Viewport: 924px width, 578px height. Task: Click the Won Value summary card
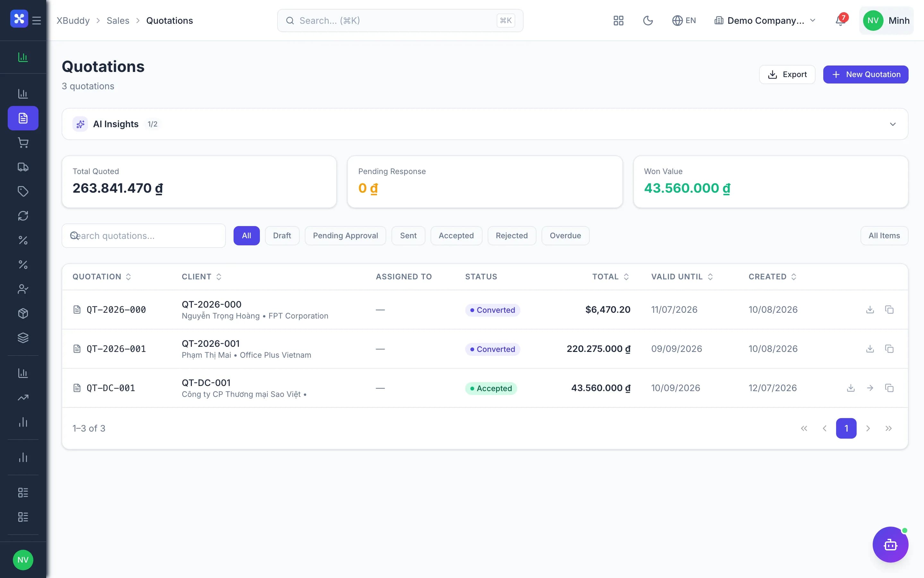[x=771, y=181]
